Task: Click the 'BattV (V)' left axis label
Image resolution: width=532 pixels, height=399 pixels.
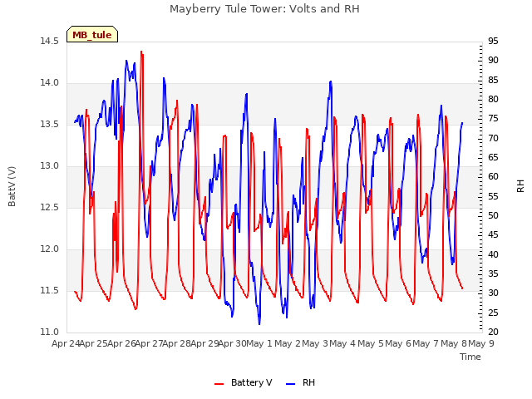Action: point(12,186)
